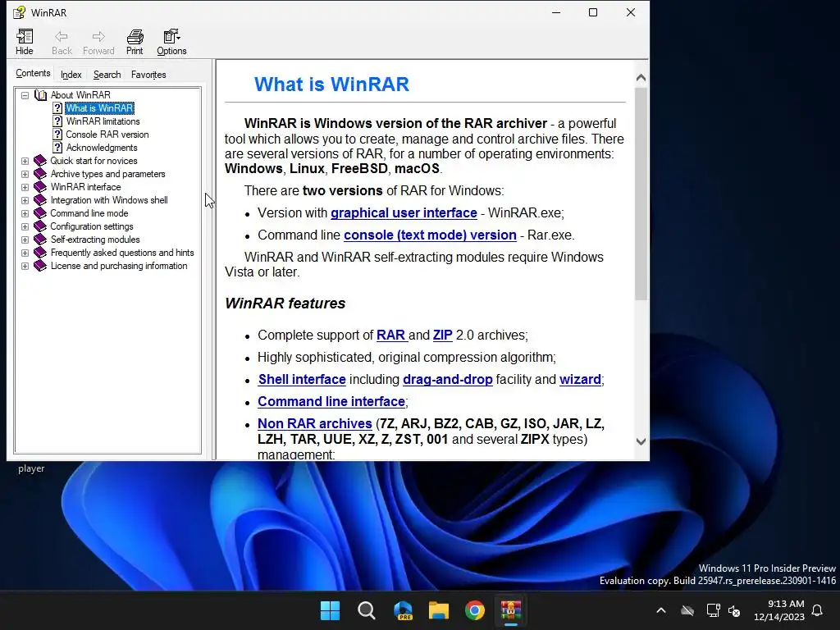Click the question page icon beside WinRAR limitations

click(57, 121)
